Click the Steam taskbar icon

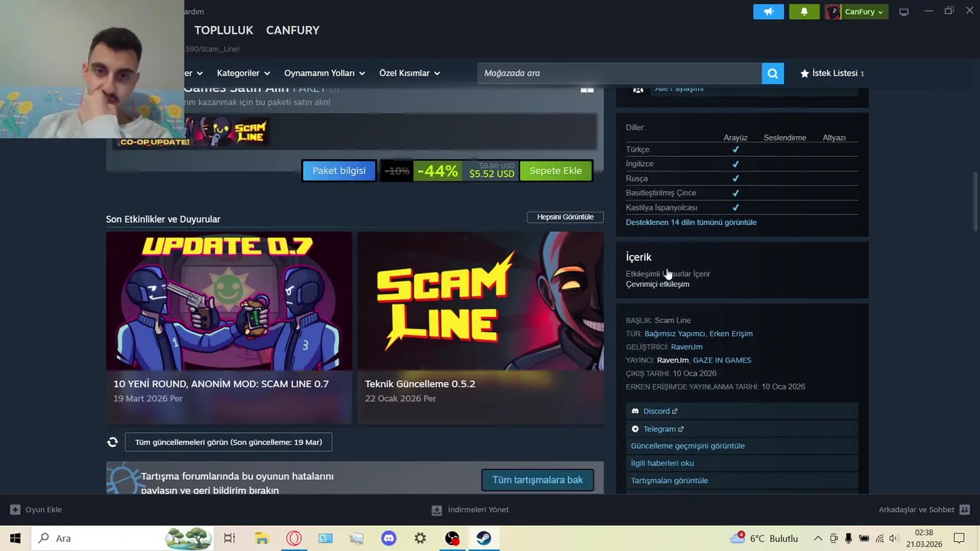(484, 538)
